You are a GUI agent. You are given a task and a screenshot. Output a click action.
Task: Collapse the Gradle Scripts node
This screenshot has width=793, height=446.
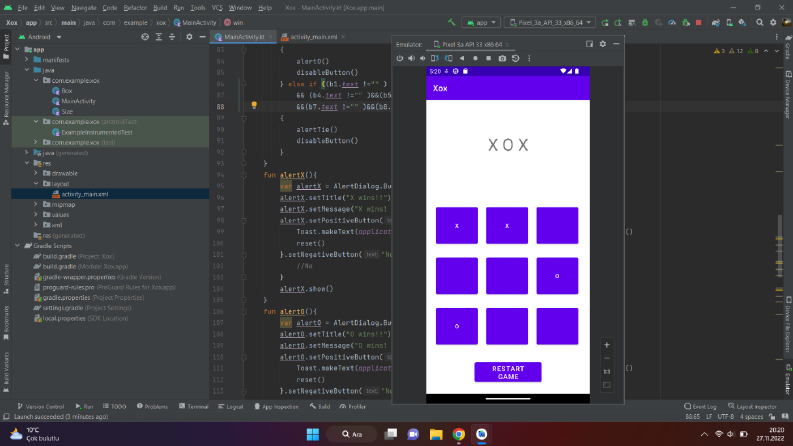[18, 246]
